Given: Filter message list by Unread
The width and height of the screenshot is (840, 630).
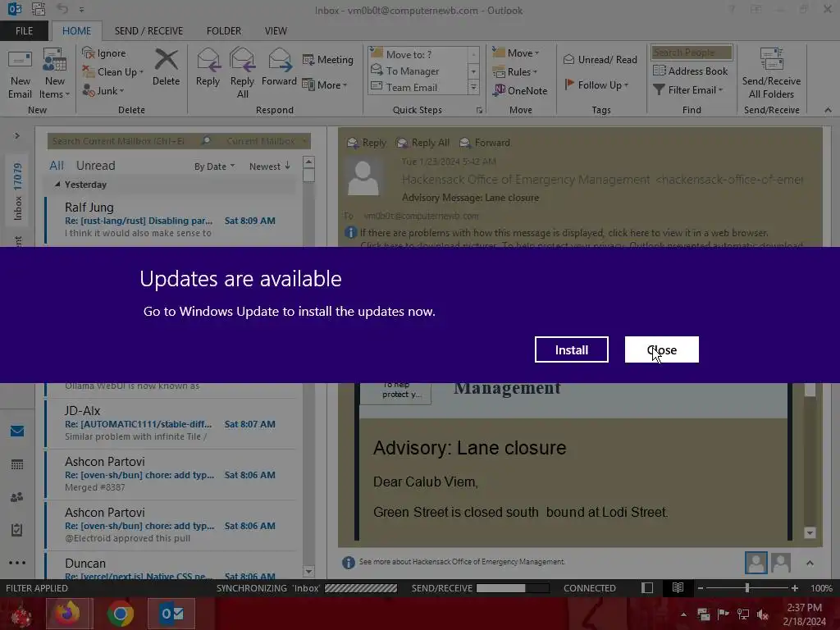Looking at the screenshot, I should point(95,166).
